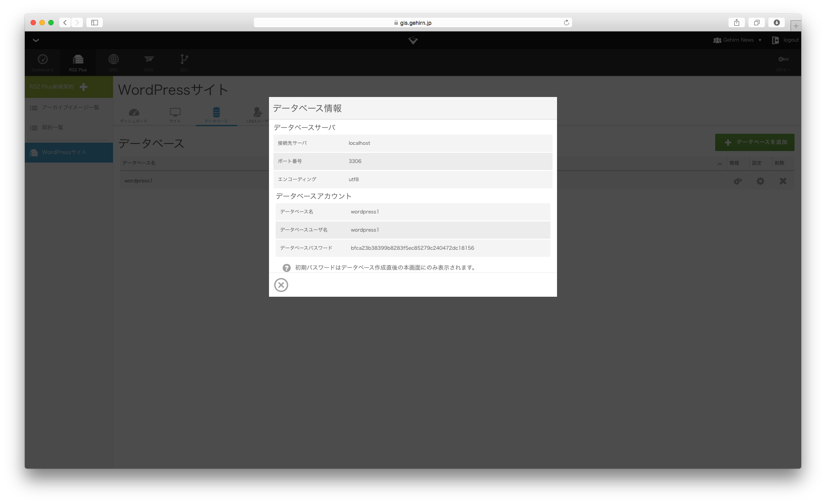This screenshot has height=504, width=826.
Task: Toggle the Safari sidebar
Action: [94, 23]
